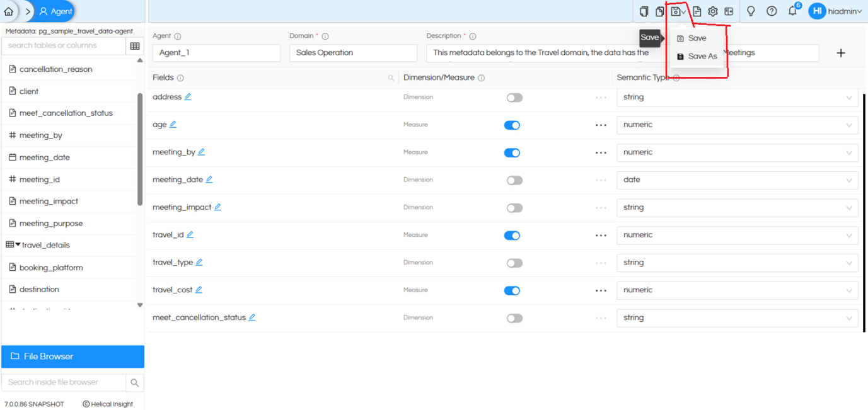Screen dimensions: 868x410
Task: Choose Save As from the save menu
Action: (697, 56)
